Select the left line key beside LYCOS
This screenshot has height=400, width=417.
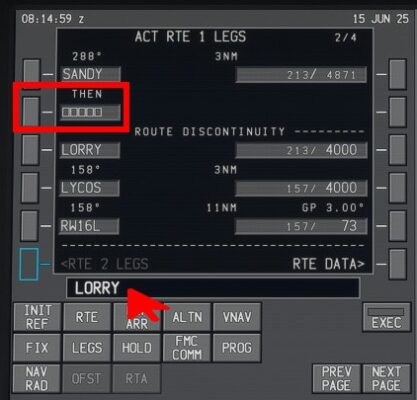pyautogui.click(x=30, y=188)
